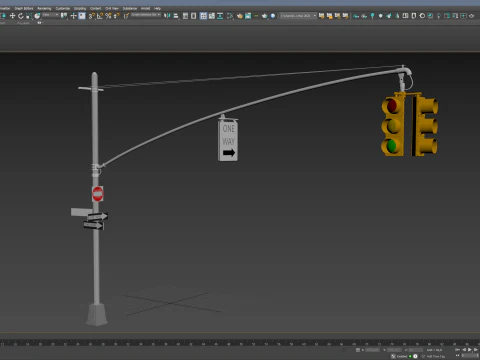480x360 pixels.
Task: Toggle absolute/offset transform type-in icon
Action: (x=358, y=350)
